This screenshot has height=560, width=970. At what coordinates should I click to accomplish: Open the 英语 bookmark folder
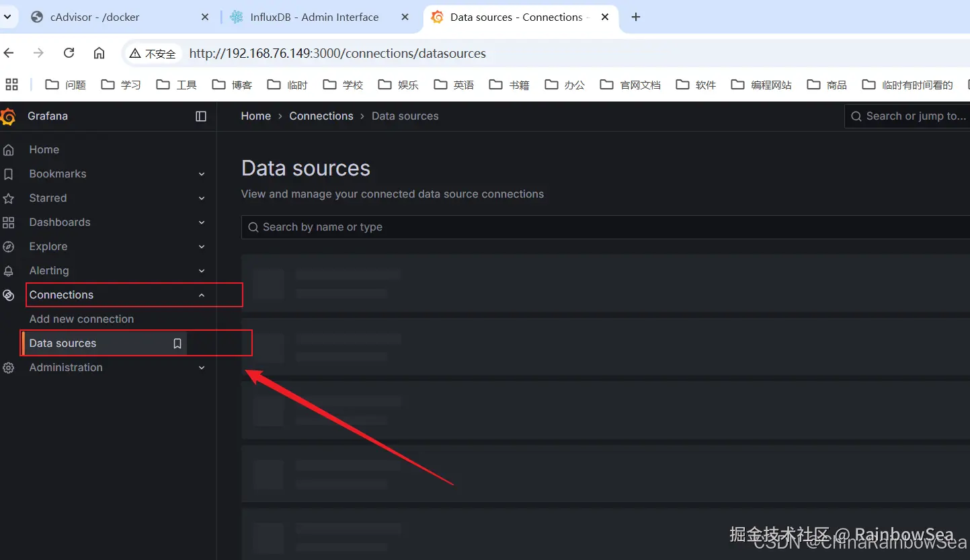(x=454, y=85)
